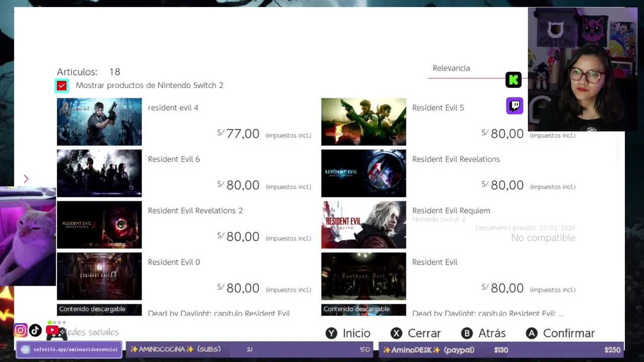Screen dimensions: 644x362
Task: Open Resident Evil Revelations cover thumbnail
Action: 363,173
